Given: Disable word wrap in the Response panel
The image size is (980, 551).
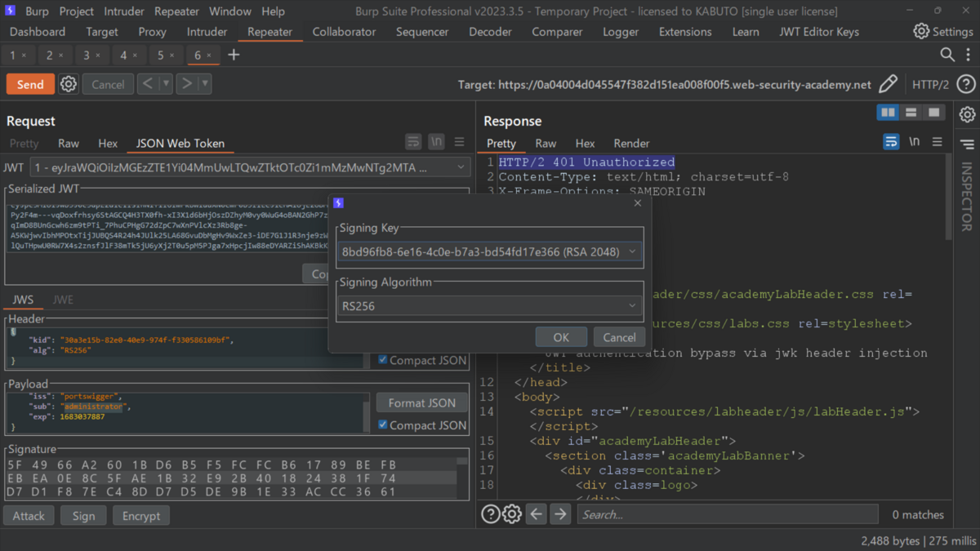Looking at the screenshot, I should point(890,141).
